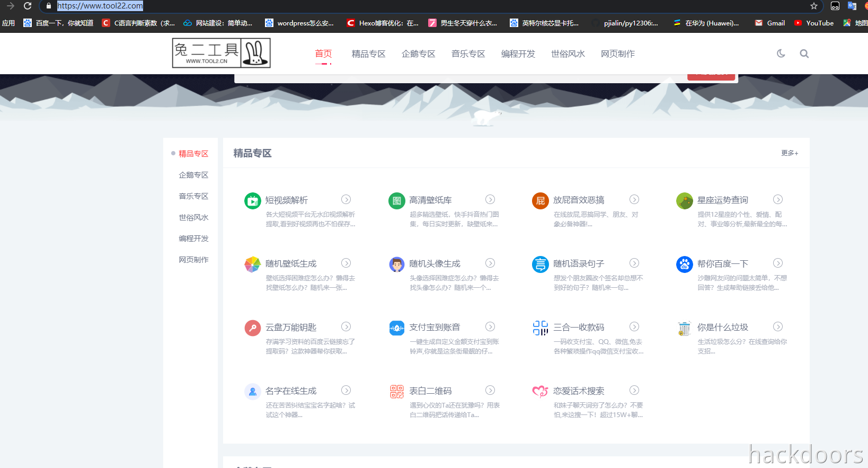Click the 云盘万能钥匙 red key icon

[253, 328]
